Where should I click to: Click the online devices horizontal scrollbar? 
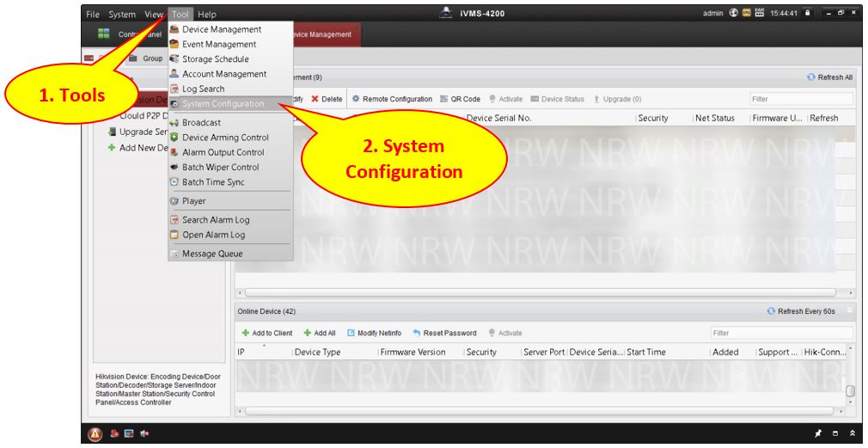point(539,411)
